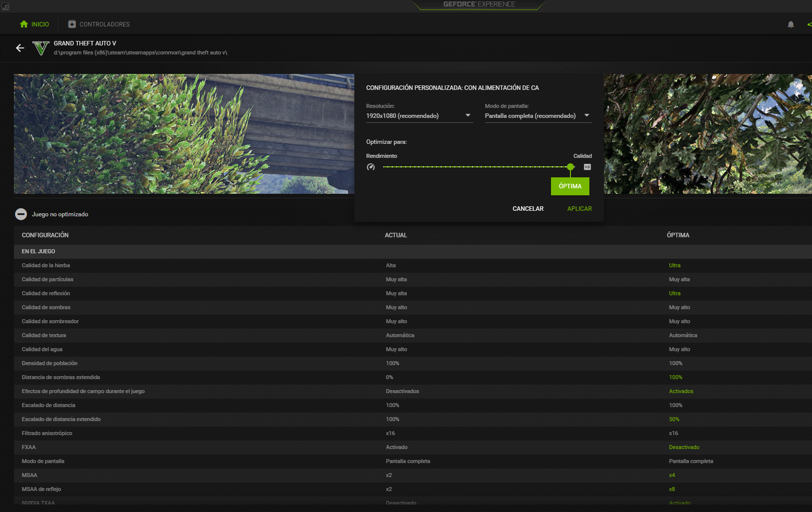Select the 'Calidad del agua' row label
This screenshot has height=512, width=812.
(42, 349)
